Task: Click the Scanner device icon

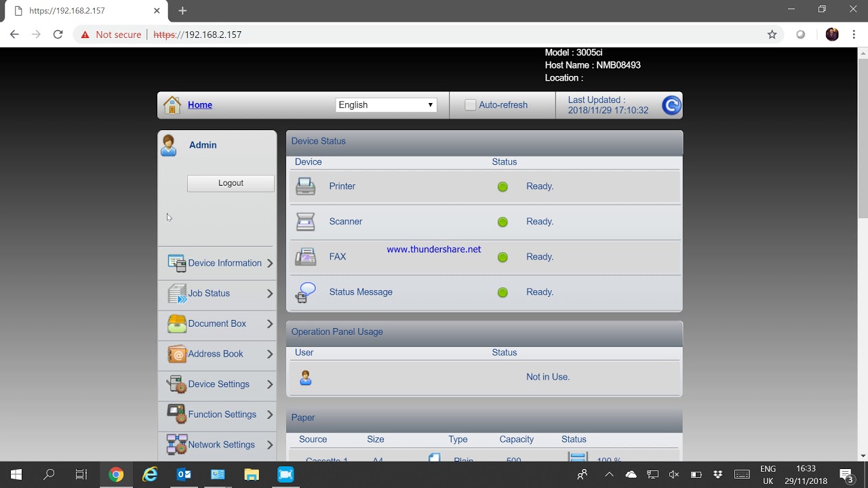Action: 306,222
